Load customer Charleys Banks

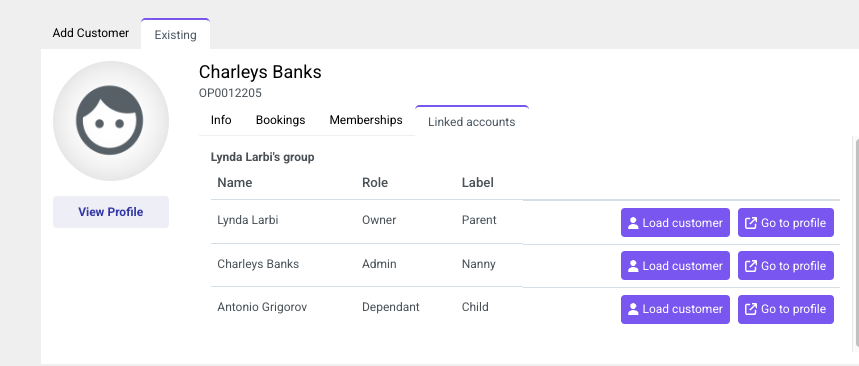coord(675,266)
